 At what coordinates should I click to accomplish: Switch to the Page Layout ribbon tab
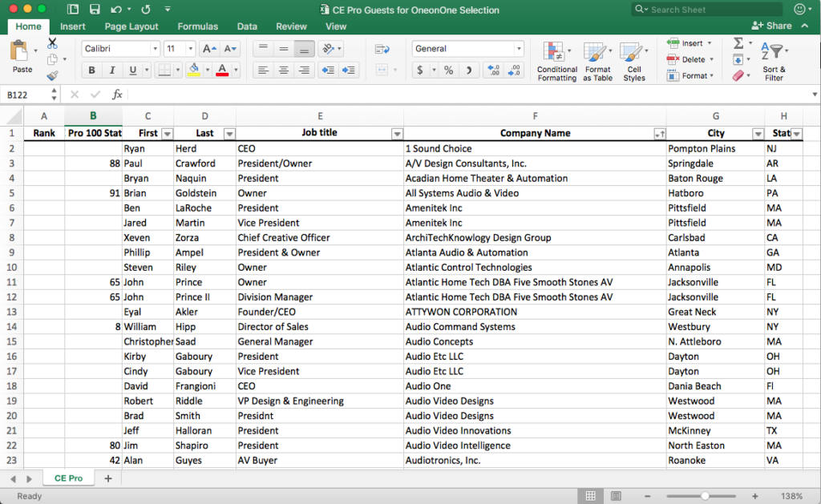131,26
